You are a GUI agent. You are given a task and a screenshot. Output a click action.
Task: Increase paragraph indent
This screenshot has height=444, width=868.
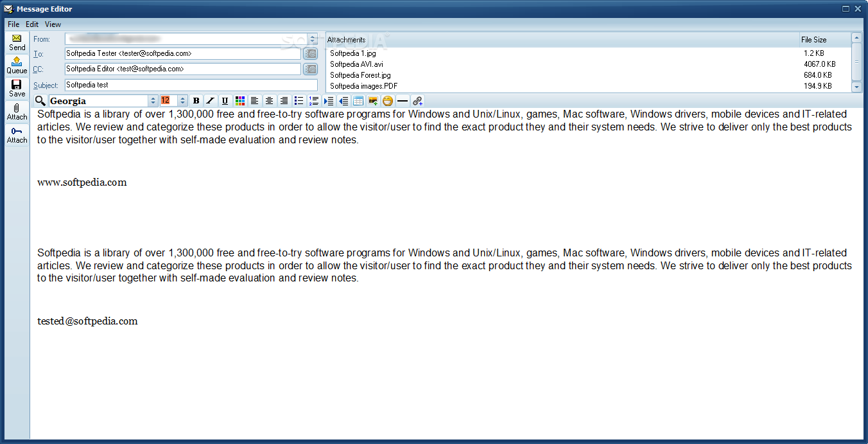tap(329, 101)
